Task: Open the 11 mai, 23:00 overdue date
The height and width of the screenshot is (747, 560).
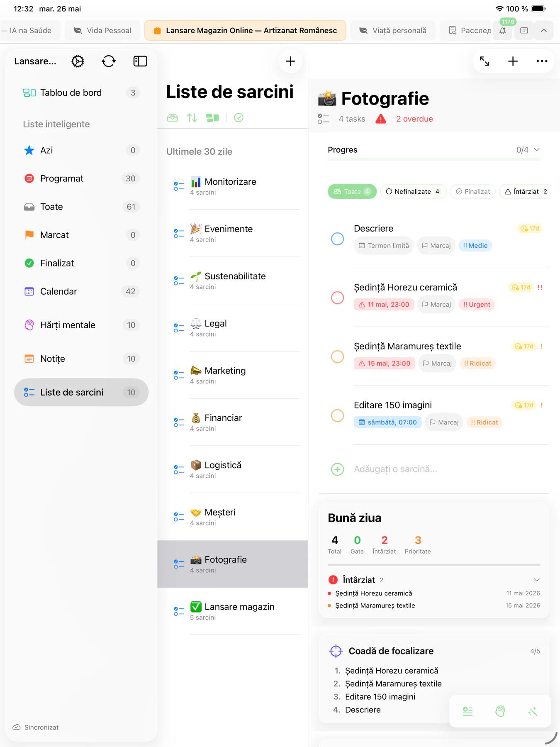Action: [384, 305]
